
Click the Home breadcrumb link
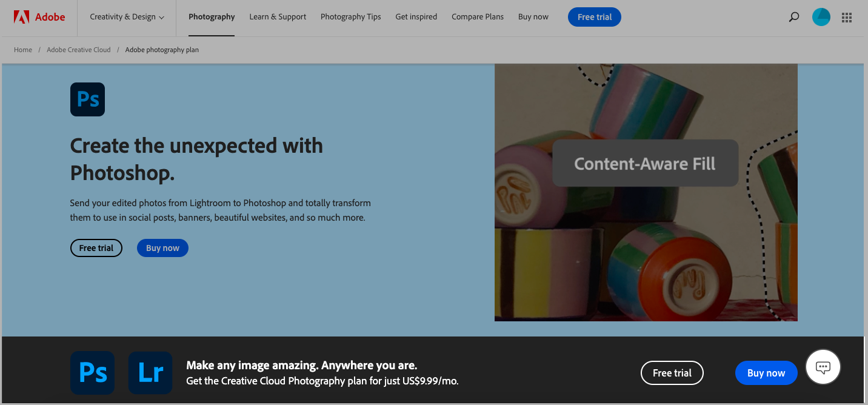(23, 50)
